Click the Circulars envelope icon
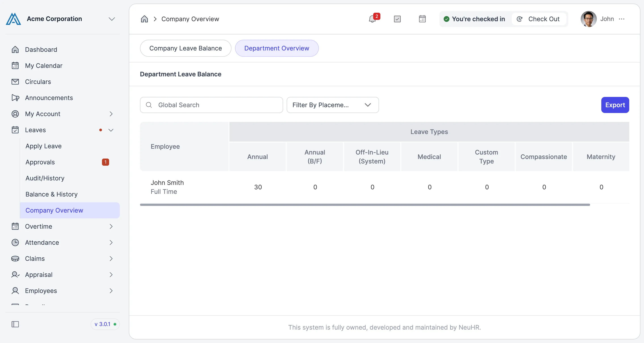This screenshot has height=343, width=644. click(15, 82)
